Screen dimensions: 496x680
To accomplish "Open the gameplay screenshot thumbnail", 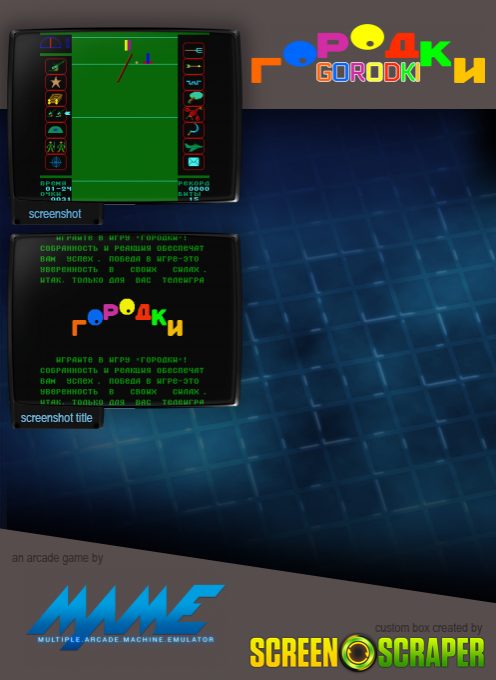I will point(124,116).
